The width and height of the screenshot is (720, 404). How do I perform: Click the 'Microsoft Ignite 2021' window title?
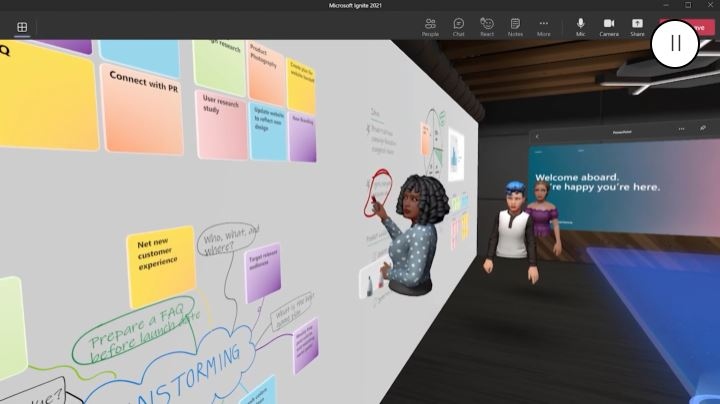coord(355,6)
